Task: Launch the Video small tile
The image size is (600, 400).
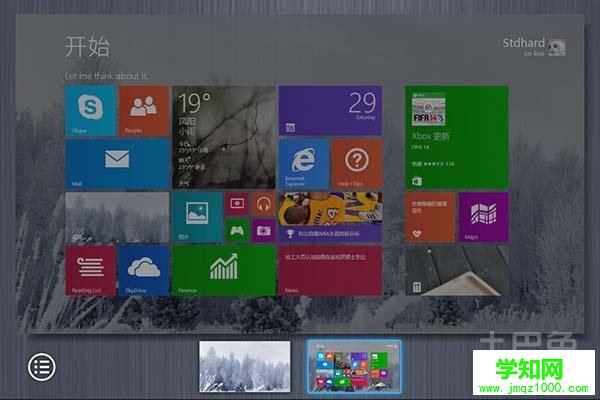Action: point(237,204)
